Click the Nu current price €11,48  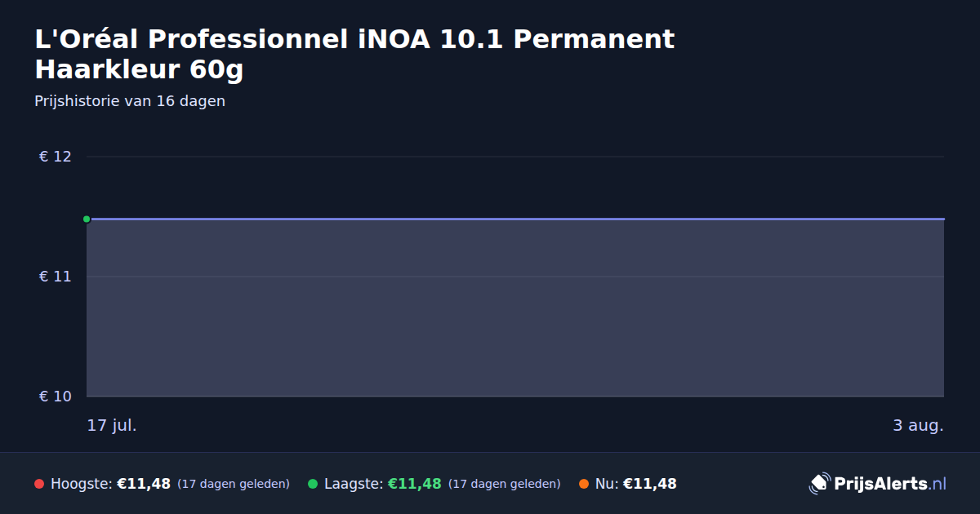[650, 484]
